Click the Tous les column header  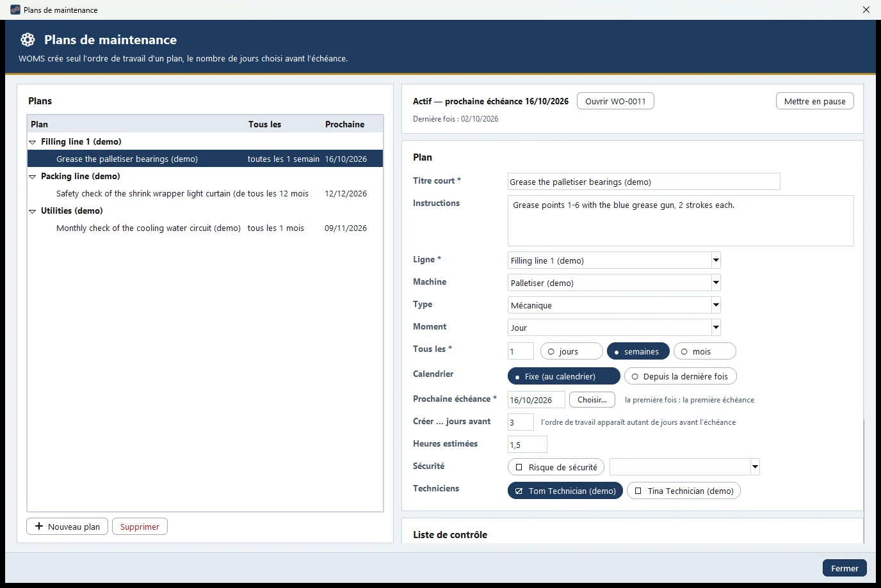click(x=284, y=124)
